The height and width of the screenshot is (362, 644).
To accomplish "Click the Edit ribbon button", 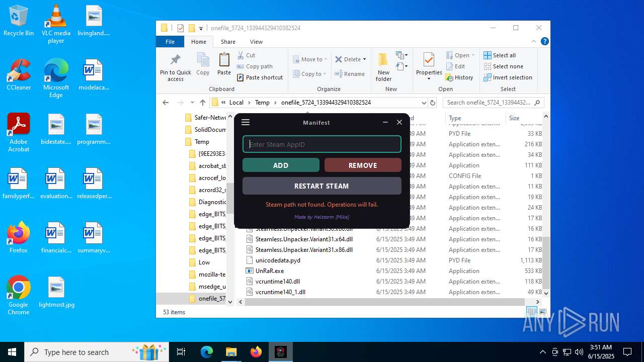I will pos(455,66).
